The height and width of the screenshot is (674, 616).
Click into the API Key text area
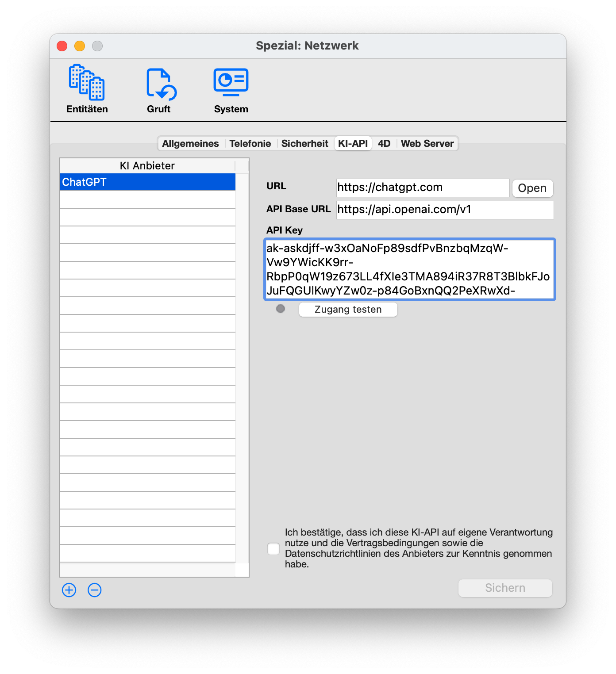tap(410, 269)
